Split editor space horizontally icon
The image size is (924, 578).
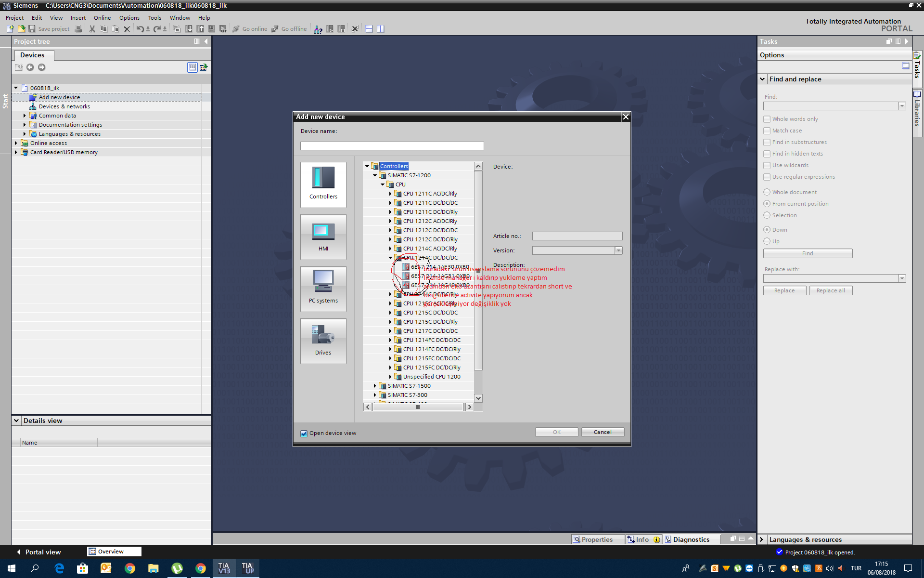point(369,29)
